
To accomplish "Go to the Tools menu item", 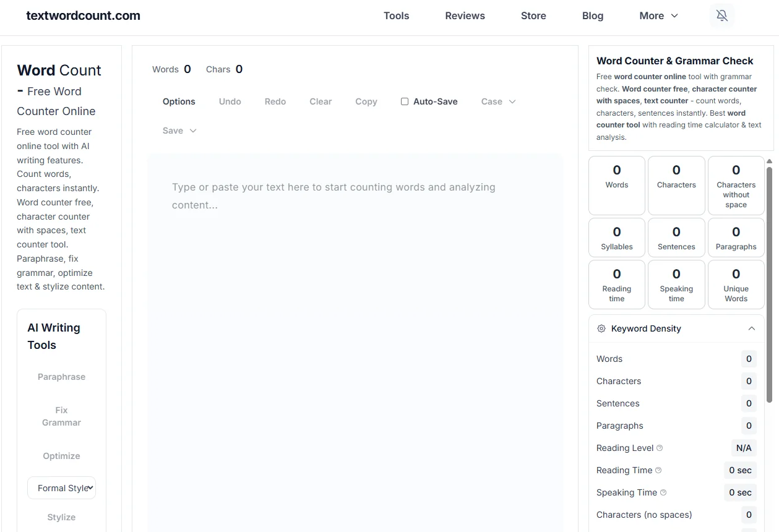I will pos(396,15).
